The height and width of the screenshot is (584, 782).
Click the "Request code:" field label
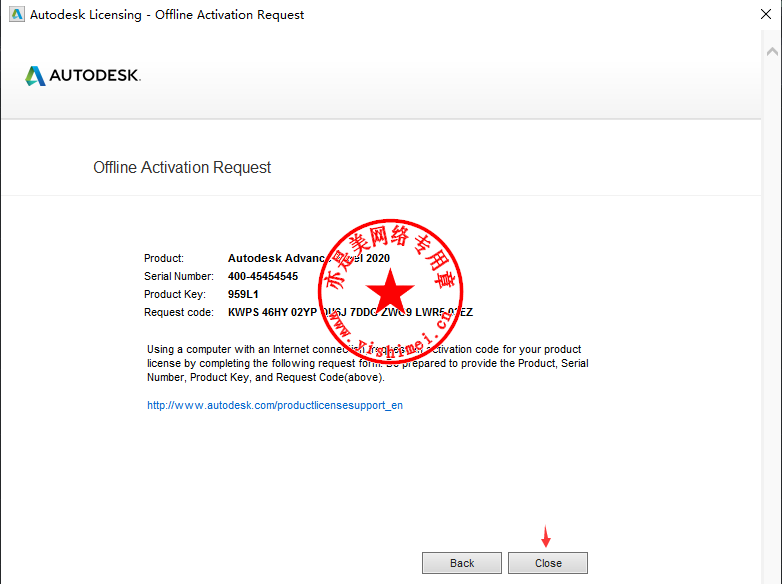(x=178, y=313)
